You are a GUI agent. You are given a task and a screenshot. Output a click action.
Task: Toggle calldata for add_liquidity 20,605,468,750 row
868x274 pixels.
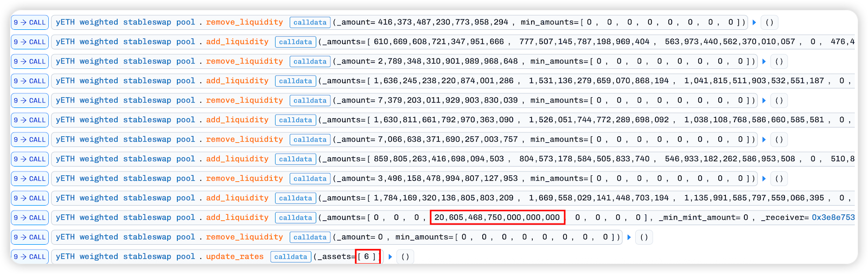tap(295, 218)
